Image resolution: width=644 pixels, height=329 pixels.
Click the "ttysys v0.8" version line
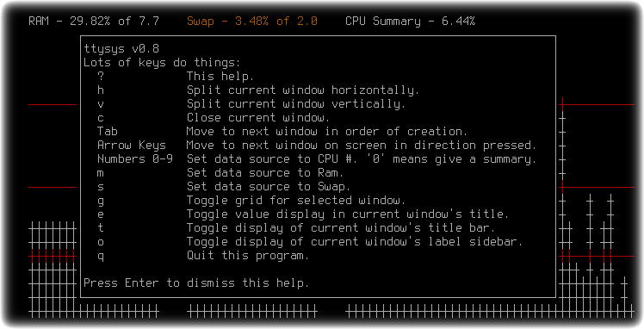[x=121, y=48]
